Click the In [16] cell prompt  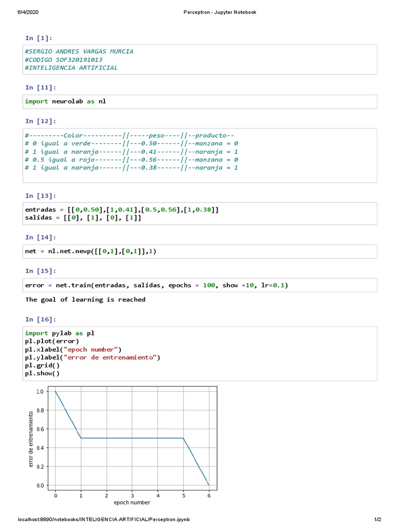41,320
